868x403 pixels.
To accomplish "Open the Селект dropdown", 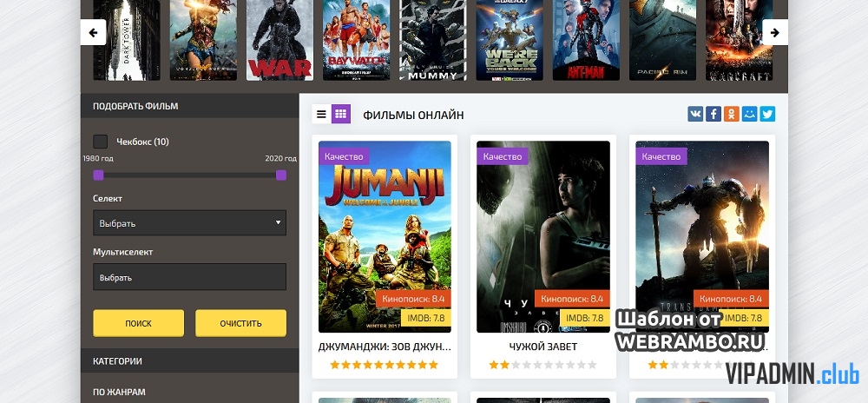I will click(190, 222).
